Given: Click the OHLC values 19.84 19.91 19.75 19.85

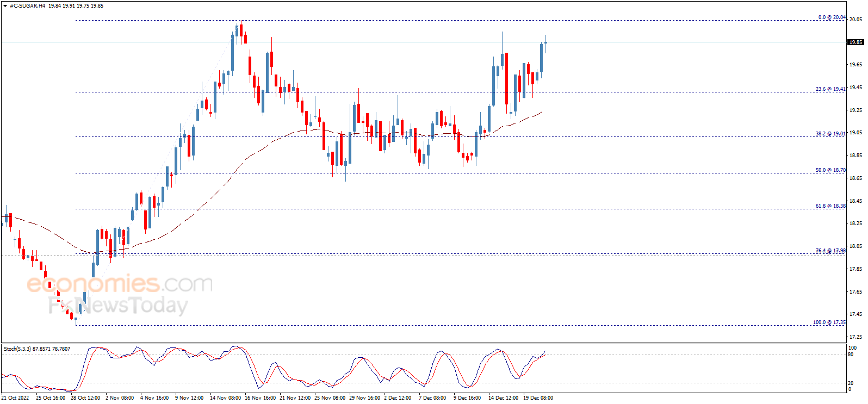Looking at the screenshot, I should [x=76, y=6].
